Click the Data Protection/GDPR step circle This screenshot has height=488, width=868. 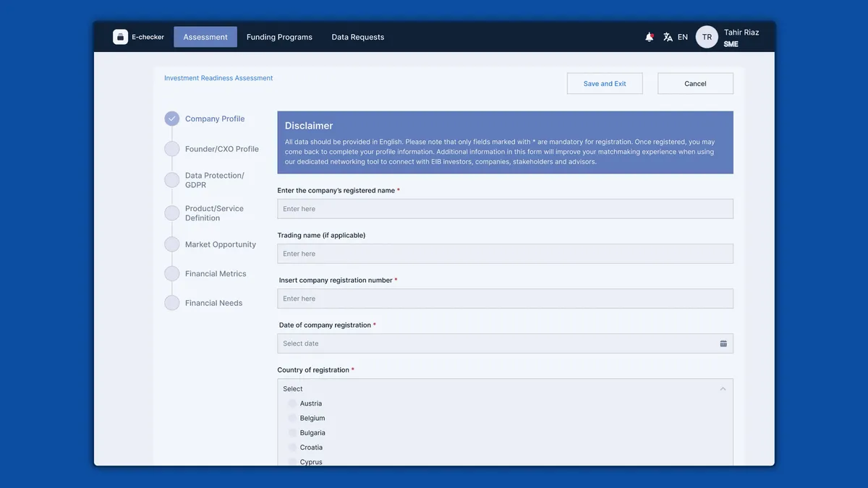[171, 180]
